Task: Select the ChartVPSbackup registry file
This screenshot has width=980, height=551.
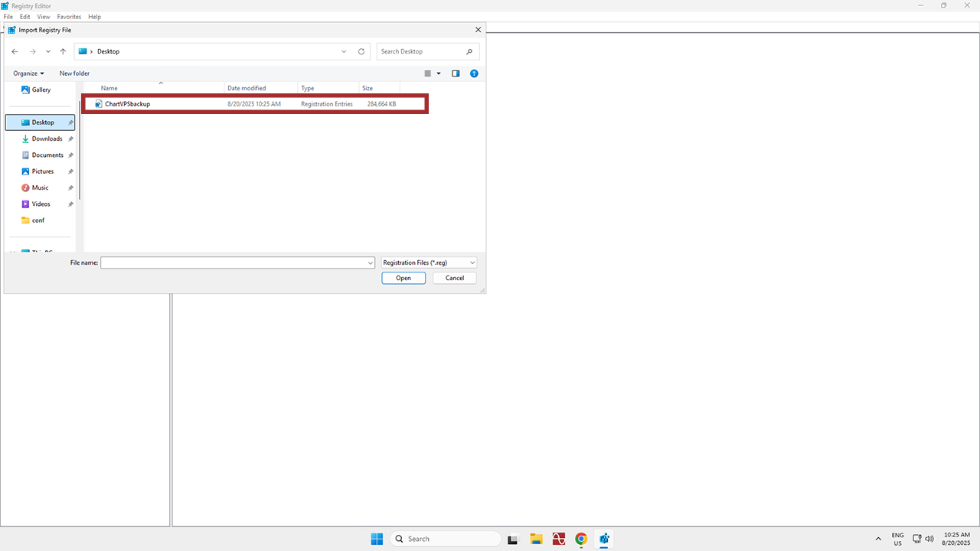Action: click(x=127, y=103)
